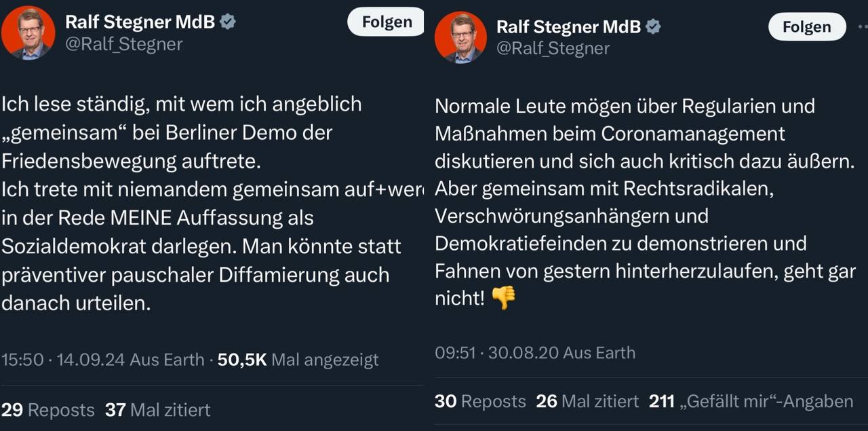868x431 pixels.
Task: Click the verified badge in the left tweet
Action: click(x=228, y=22)
